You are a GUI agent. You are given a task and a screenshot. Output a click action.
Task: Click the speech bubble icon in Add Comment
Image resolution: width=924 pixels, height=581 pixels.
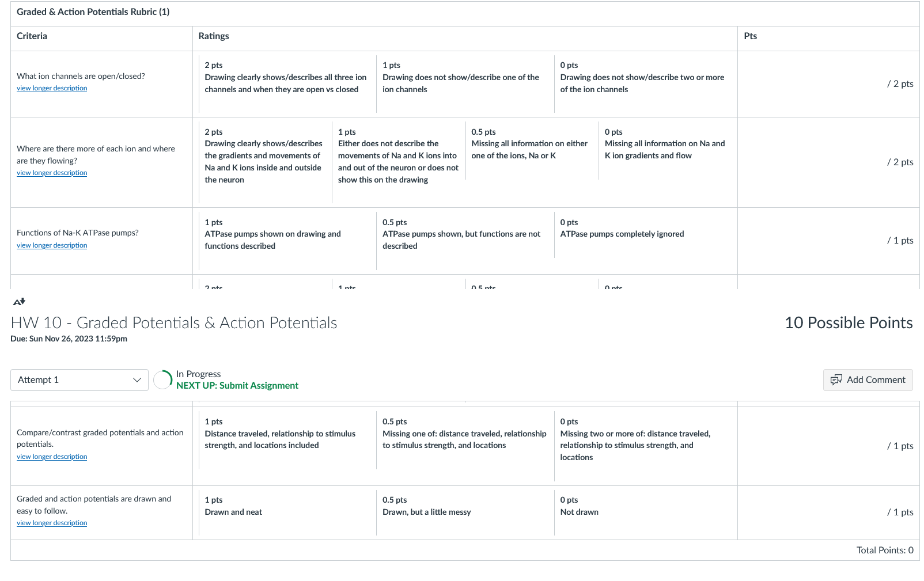click(836, 380)
